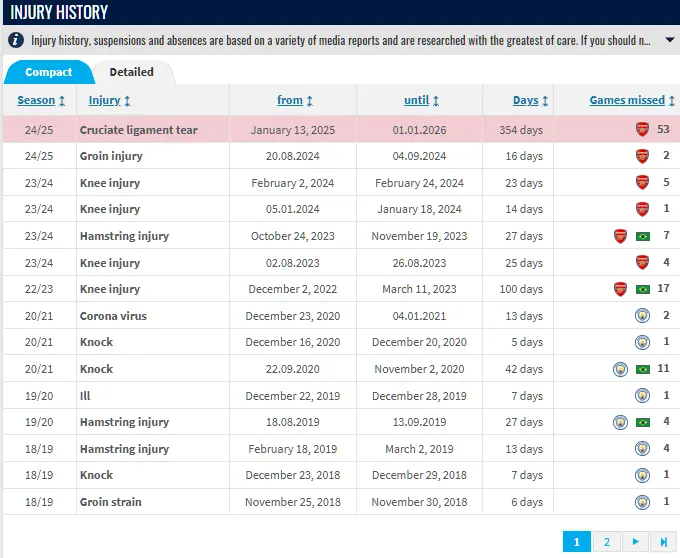Jump to the last page button
Screen dimensions: 680x558
pyautogui.click(x=662, y=542)
